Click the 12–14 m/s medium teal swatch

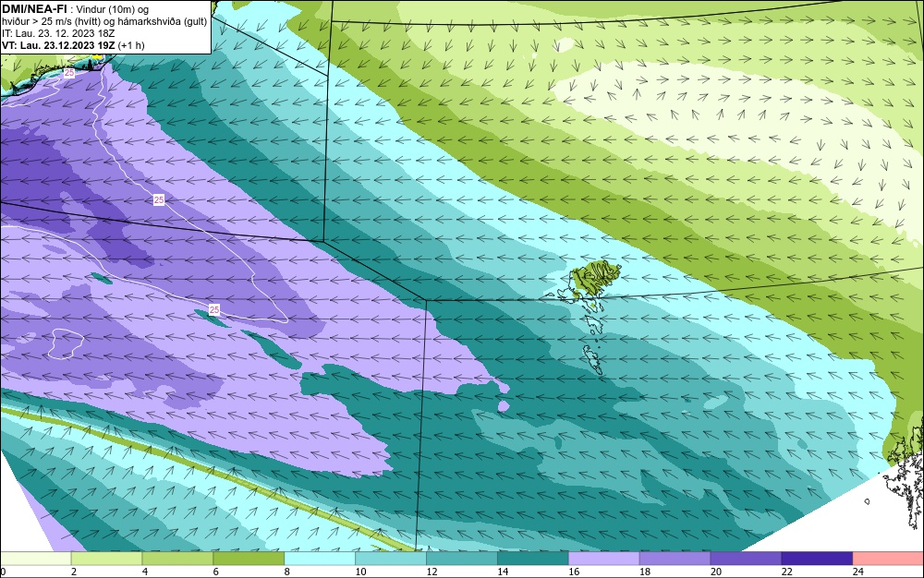pos(461,559)
